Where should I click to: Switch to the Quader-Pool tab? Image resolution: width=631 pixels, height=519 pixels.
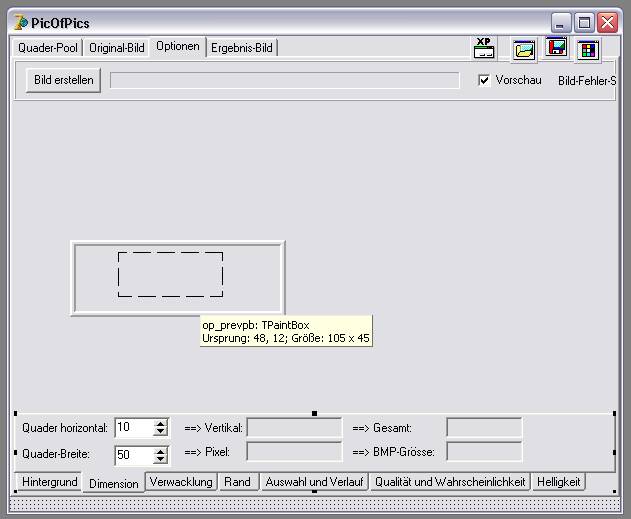(x=47, y=48)
